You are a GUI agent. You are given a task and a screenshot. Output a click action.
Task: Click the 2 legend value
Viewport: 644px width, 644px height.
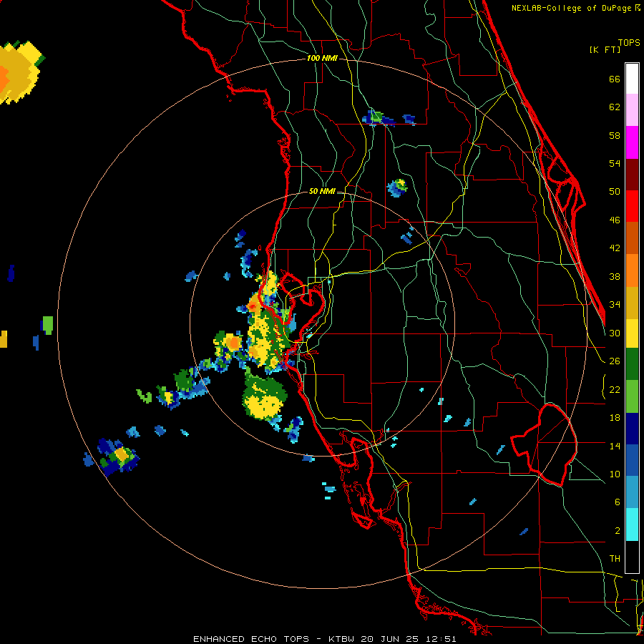[618, 531]
